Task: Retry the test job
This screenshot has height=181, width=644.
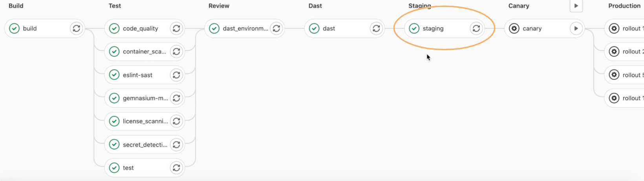Action: 176,168
